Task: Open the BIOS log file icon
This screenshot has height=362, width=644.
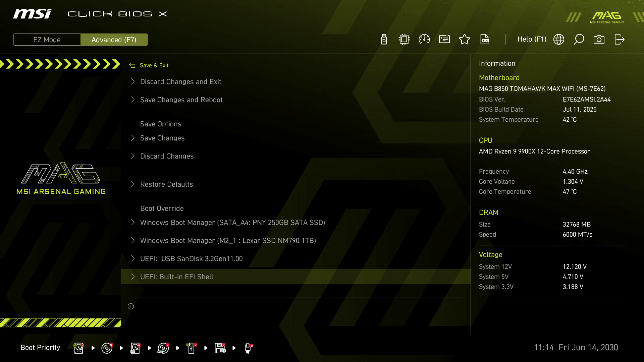Action: (485, 40)
